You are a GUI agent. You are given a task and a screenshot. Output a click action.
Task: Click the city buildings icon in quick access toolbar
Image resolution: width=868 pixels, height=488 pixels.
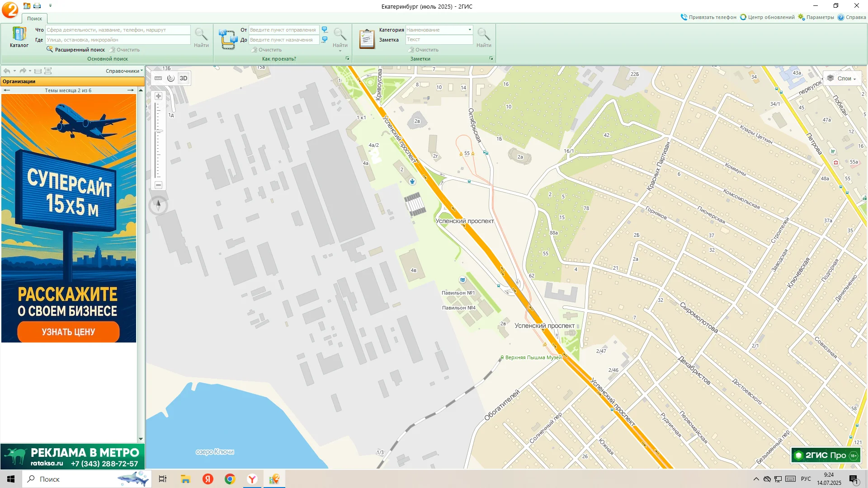coord(27,6)
